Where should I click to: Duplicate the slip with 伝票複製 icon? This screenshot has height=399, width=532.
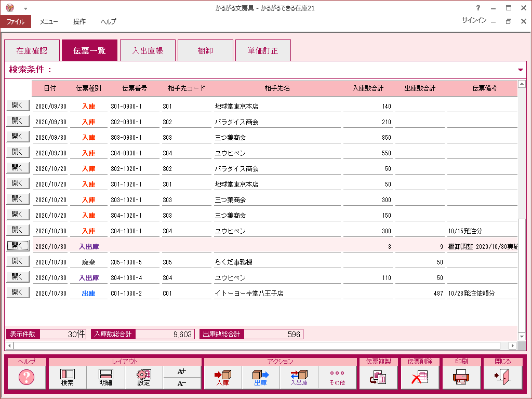(378, 377)
